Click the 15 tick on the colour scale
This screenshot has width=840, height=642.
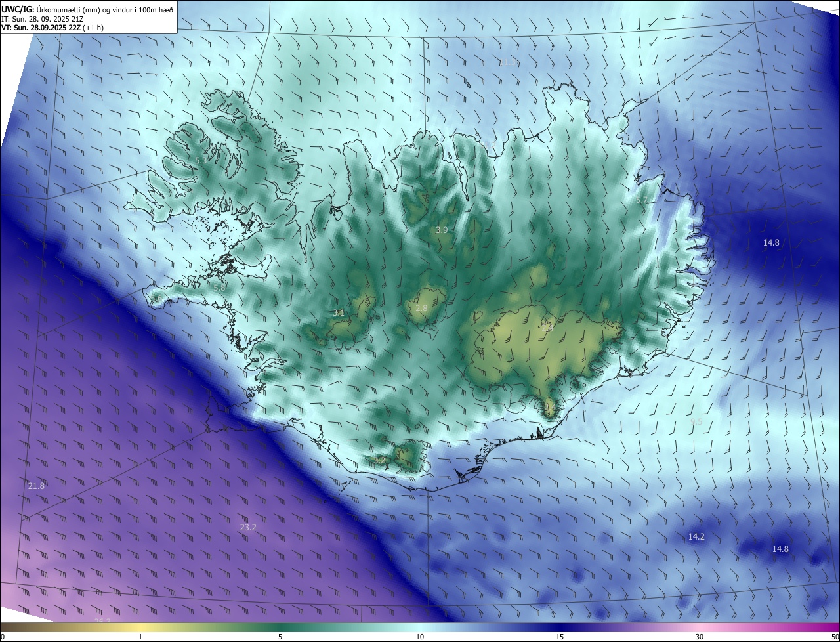click(560, 637)
